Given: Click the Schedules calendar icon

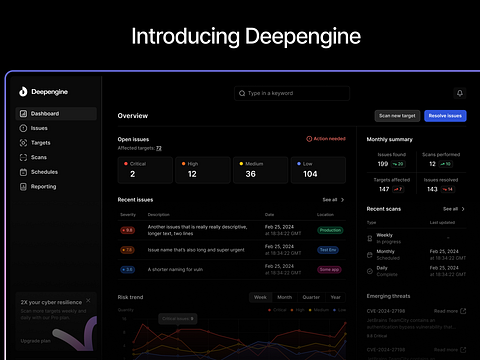Looking at the screenshot, I should click(23, 172).
